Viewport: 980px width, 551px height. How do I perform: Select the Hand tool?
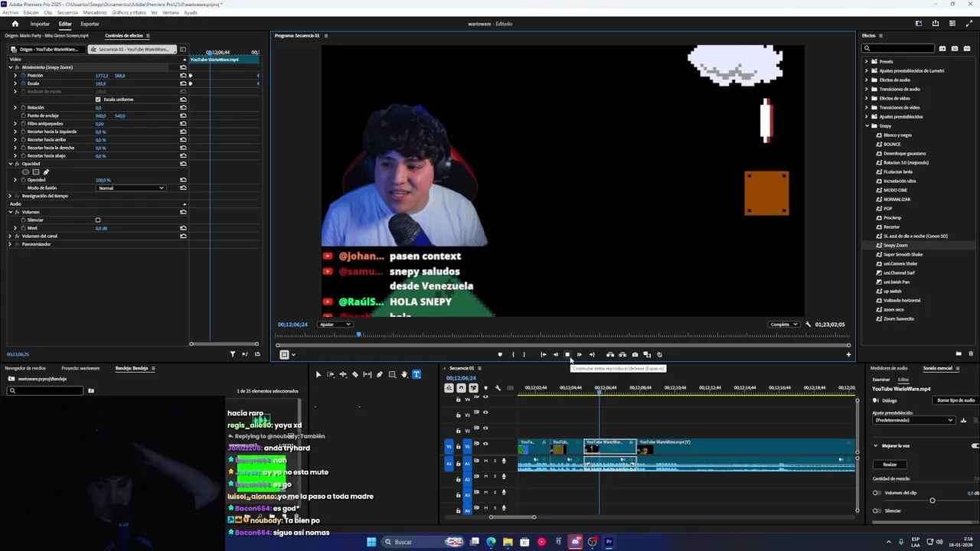tap(404, 374)
